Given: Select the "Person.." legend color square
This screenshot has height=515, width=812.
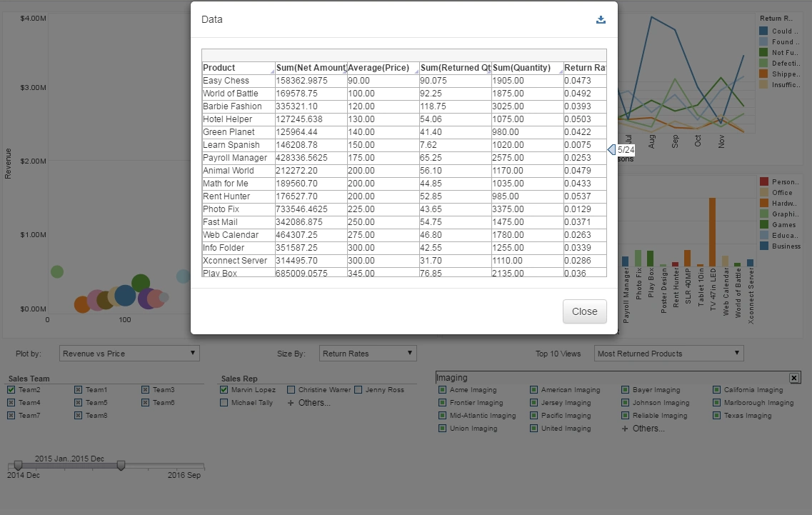Looking at the screenshot, I should coord(763,181).
